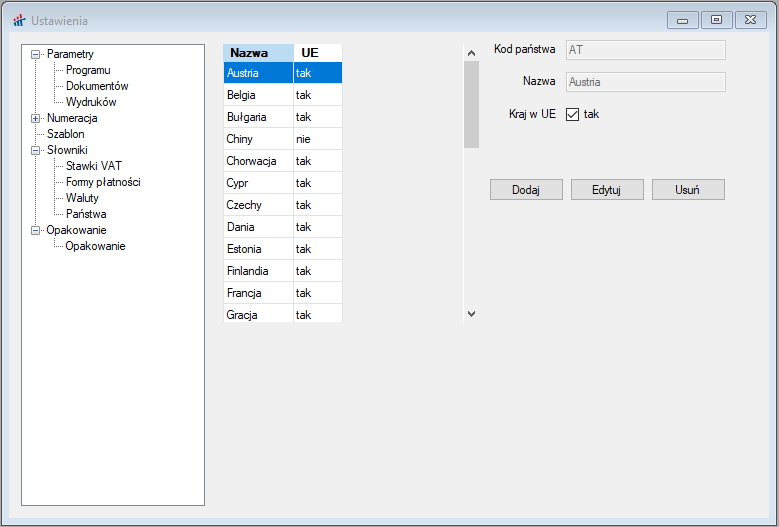
Task: Click the scroll up arrow of the list
Action: point(471,53)
